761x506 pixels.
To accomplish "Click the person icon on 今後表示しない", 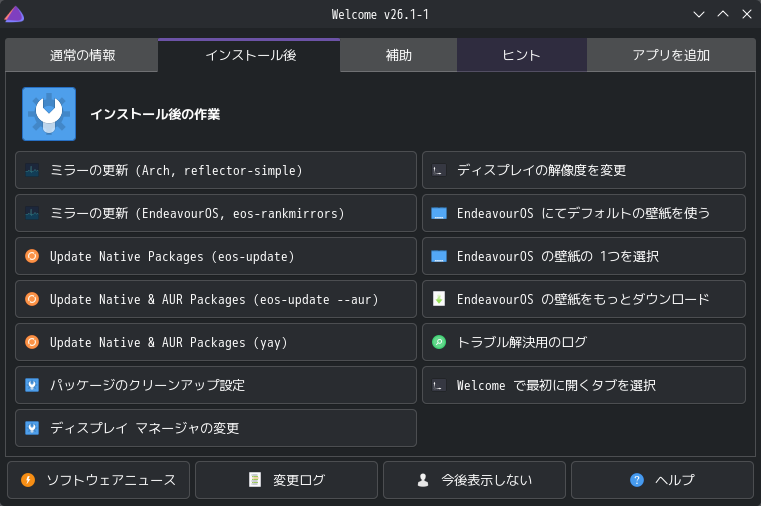I will pyautogui.click(x=423, y=480).
